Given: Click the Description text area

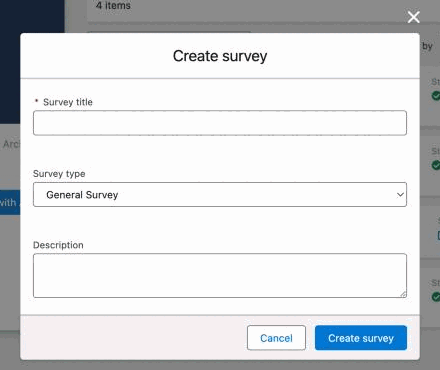Looking at the screenshot, I should [220, 275].
